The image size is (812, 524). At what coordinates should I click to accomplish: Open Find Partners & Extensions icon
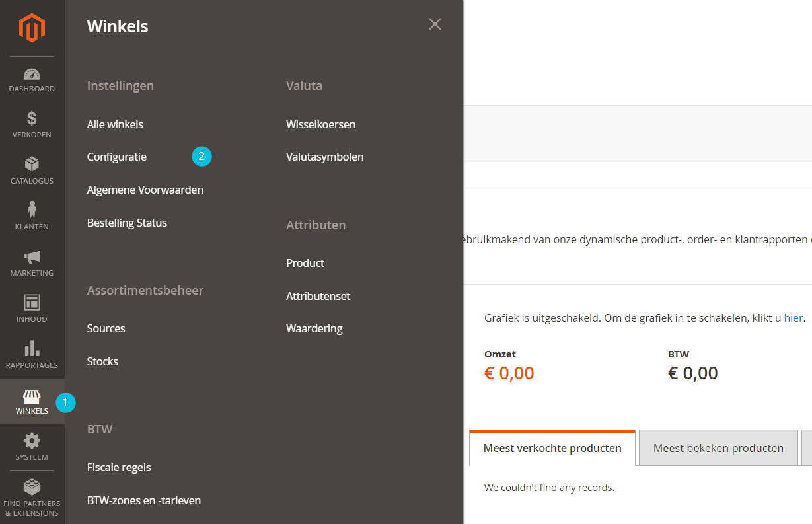click(x=32, y=487)
